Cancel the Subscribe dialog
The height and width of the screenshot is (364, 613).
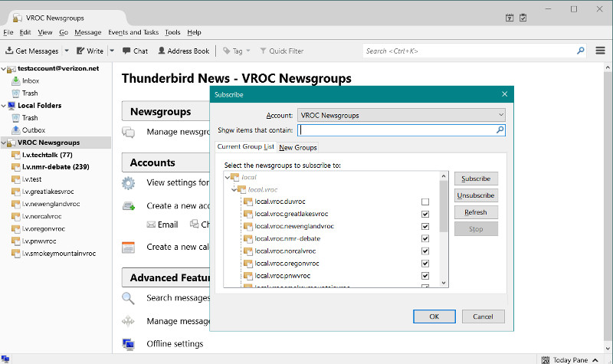[483, 316]
